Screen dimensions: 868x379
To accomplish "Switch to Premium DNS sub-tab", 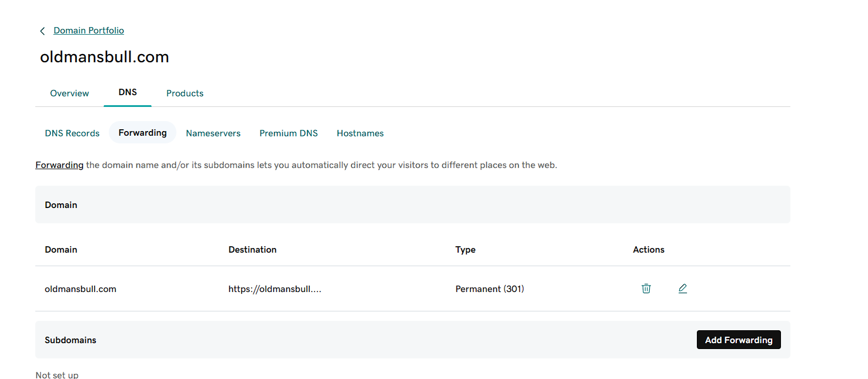I will click(x=288, y=133).
